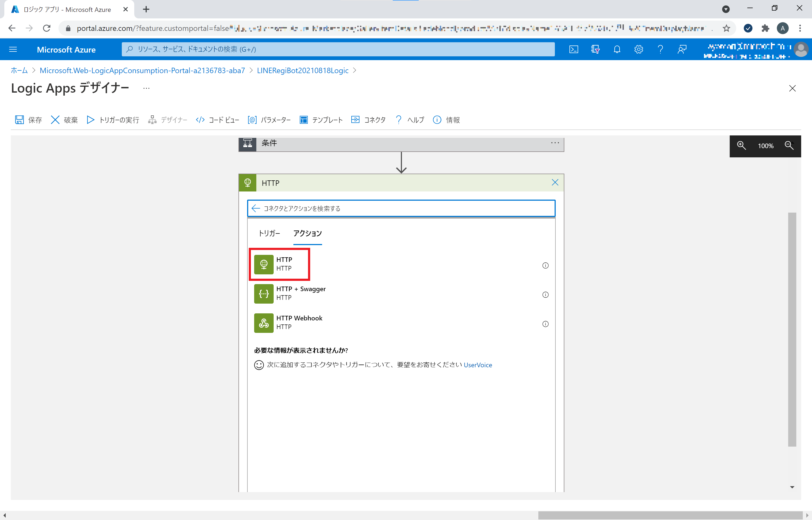Click the scroll-down arrow on the right scrollbar
Screen dimensions: 812x520
pyautogui.click(x=793, y=487)
